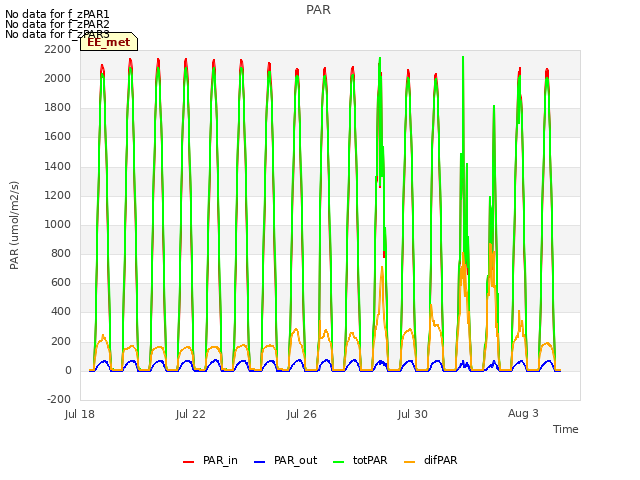The height and width of the screenshot is (480, 640).
Task: Click the 0 y-axis tick label
Action: point(68,371)
